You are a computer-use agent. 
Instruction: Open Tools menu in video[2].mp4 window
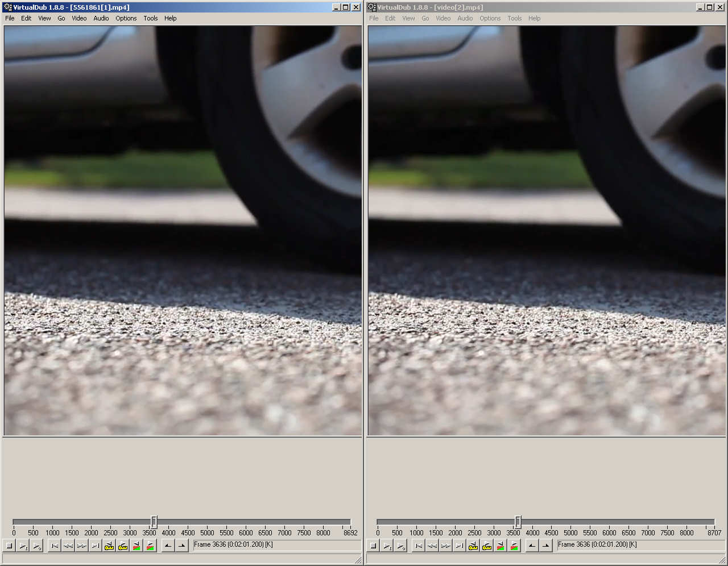click(x=515, y=18)
